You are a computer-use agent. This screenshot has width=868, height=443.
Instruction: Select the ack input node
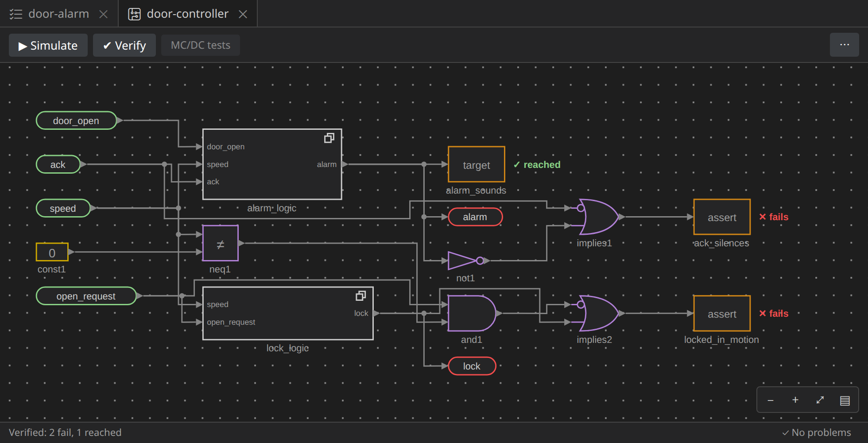(x=58, y=164)
